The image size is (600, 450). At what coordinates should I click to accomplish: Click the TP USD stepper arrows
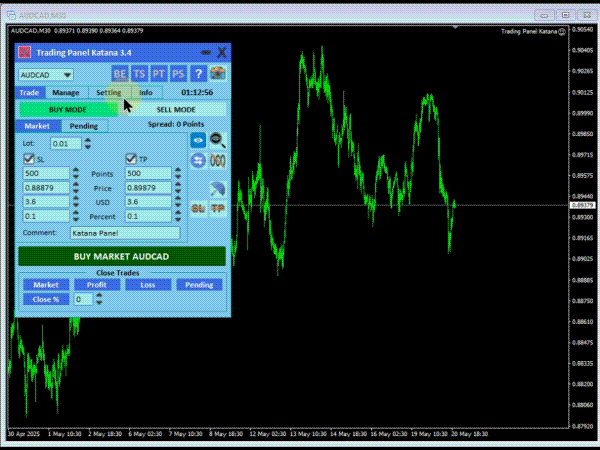click(178, 202)
